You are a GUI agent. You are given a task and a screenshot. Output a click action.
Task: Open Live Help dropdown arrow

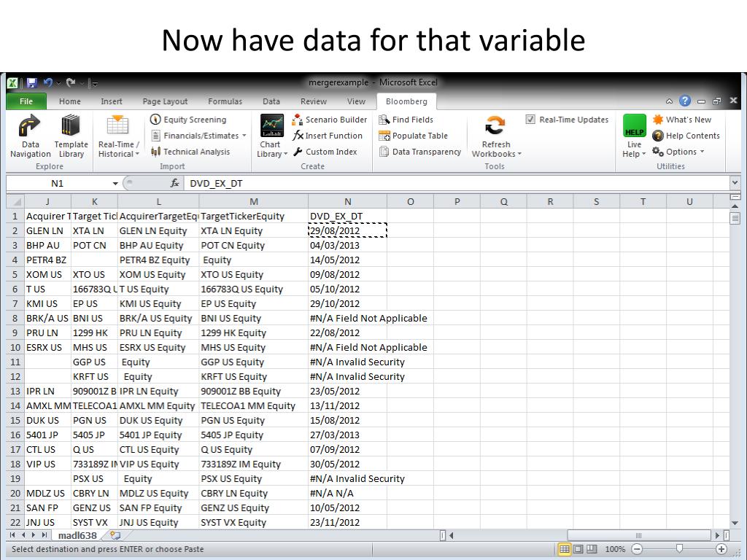643,154
